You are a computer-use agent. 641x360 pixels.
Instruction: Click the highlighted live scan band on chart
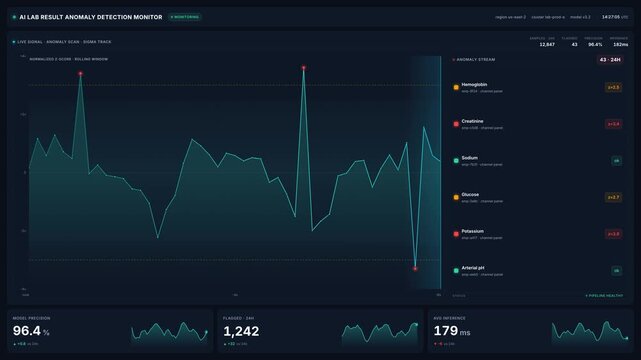pos(426,172)
